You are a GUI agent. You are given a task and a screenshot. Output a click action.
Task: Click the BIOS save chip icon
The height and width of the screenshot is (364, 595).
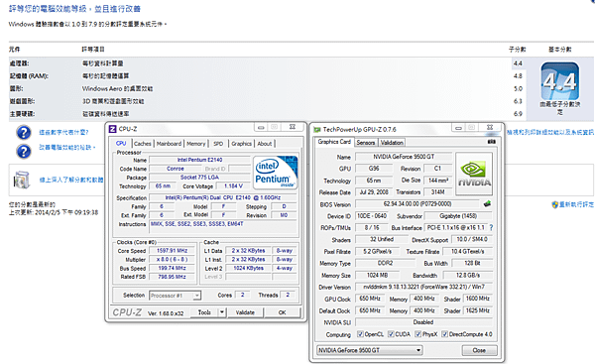pos(487,204)
